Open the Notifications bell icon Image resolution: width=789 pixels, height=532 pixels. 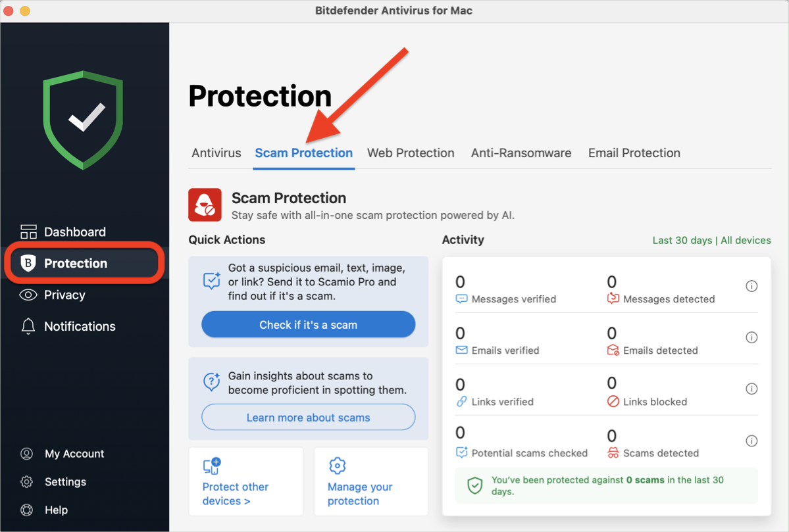coord(27,326)
